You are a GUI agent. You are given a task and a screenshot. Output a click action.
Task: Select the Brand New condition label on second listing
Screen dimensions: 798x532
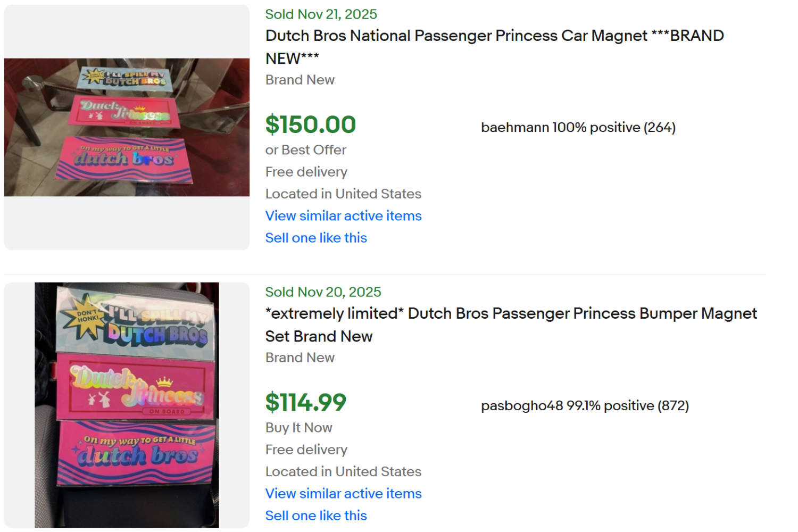300,358
